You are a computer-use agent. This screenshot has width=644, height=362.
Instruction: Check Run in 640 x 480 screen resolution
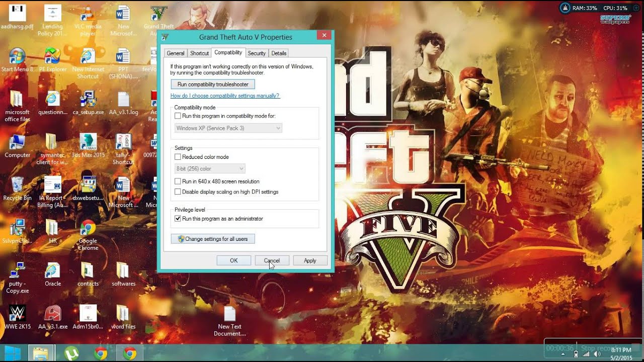[x=178, y=181]
